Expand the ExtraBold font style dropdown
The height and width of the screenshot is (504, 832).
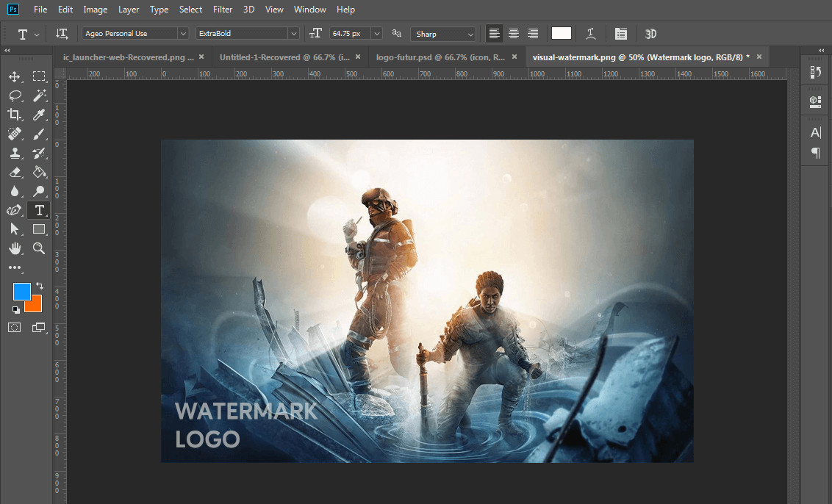coord(248,34)
